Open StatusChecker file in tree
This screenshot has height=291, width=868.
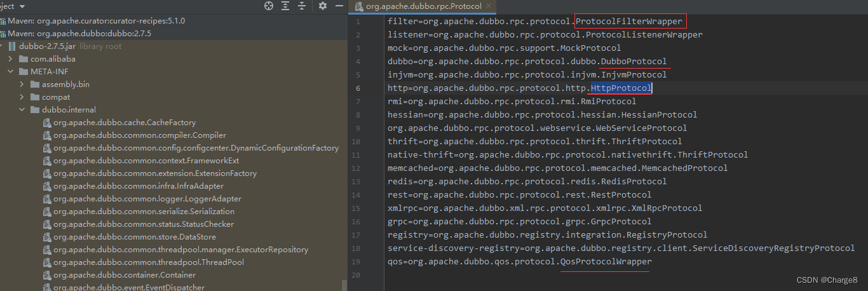tap(144, 224)
